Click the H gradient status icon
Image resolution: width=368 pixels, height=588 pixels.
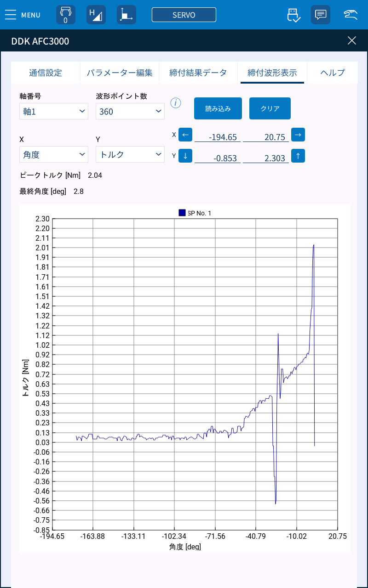click(96, 14)
